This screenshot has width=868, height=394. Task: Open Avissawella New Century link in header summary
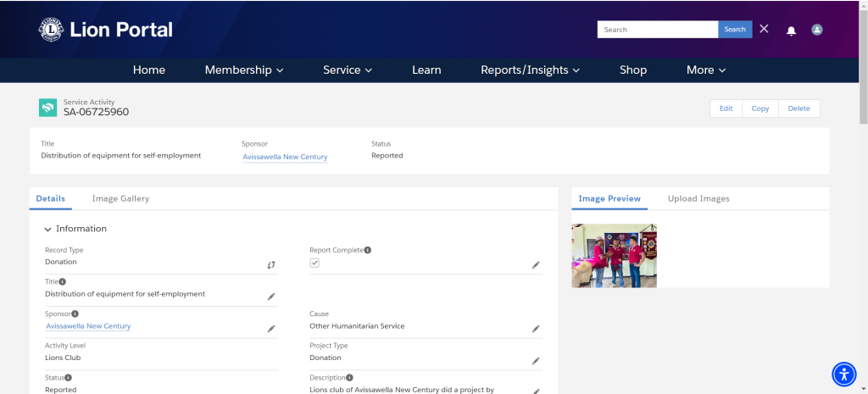pyautogui.click(x=285, y=157)
